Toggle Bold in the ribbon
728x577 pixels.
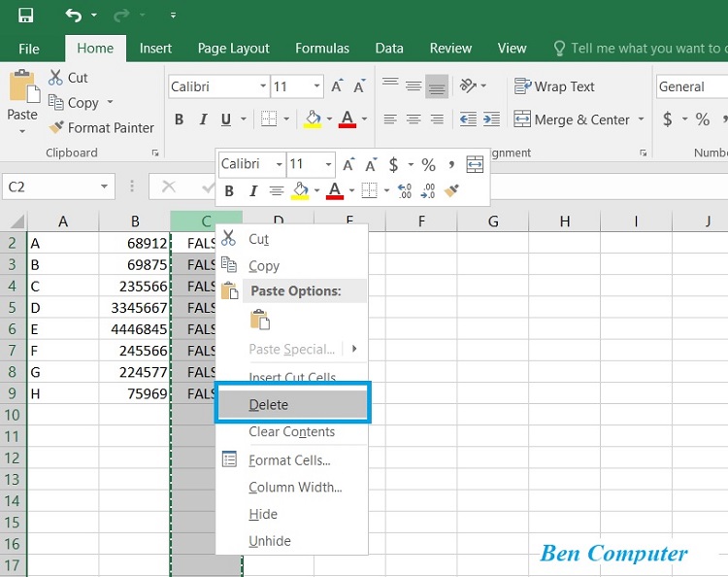(179, 119)
